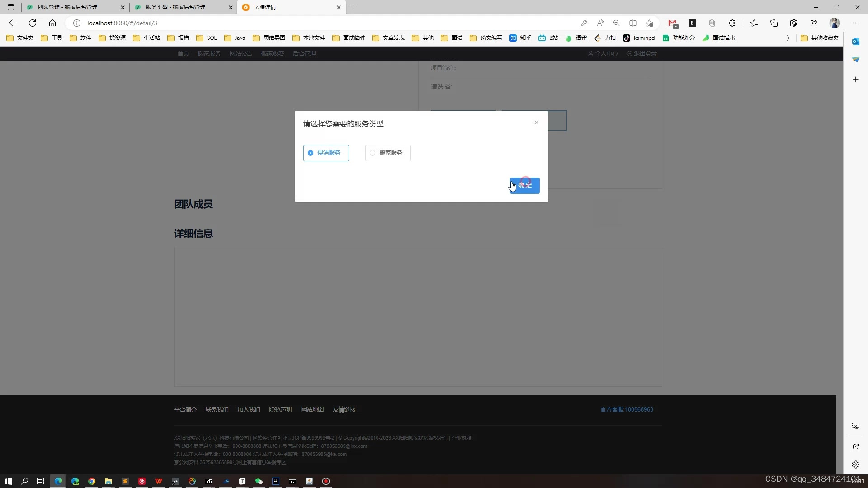Close the service type dialog
The width and height of the screenshot is (868, 488).
pyautogui.click(x=536, y=122)
